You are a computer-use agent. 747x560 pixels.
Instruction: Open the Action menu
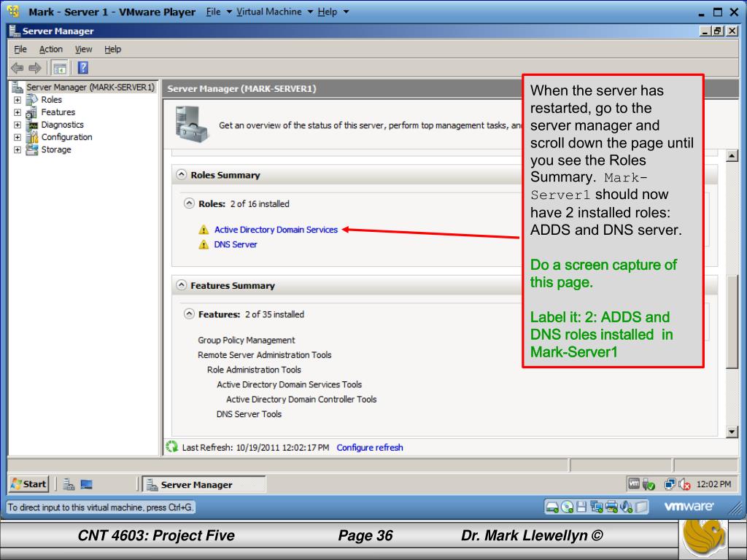point(51,49)
